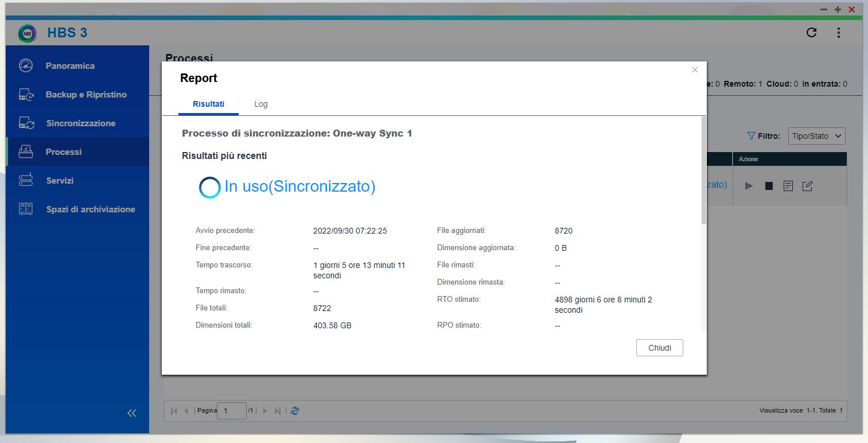This screenshot has width=868, height=443.
Task: Select the Risultati tab
Action: (x=208, y=104)
